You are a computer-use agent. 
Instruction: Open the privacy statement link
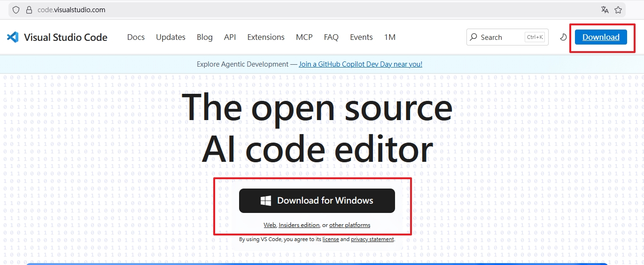372,239
